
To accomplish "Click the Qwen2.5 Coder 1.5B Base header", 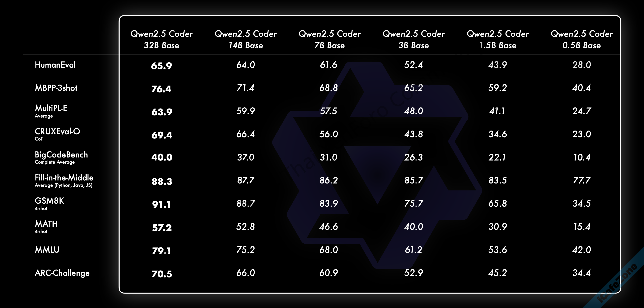I will (498, 39).
